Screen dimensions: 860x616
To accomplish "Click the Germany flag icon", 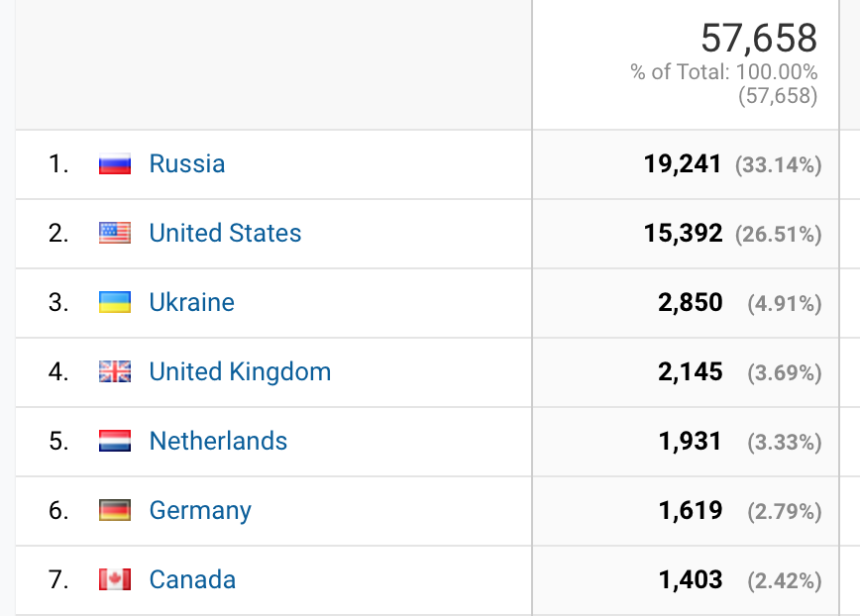I will [115, 511].
